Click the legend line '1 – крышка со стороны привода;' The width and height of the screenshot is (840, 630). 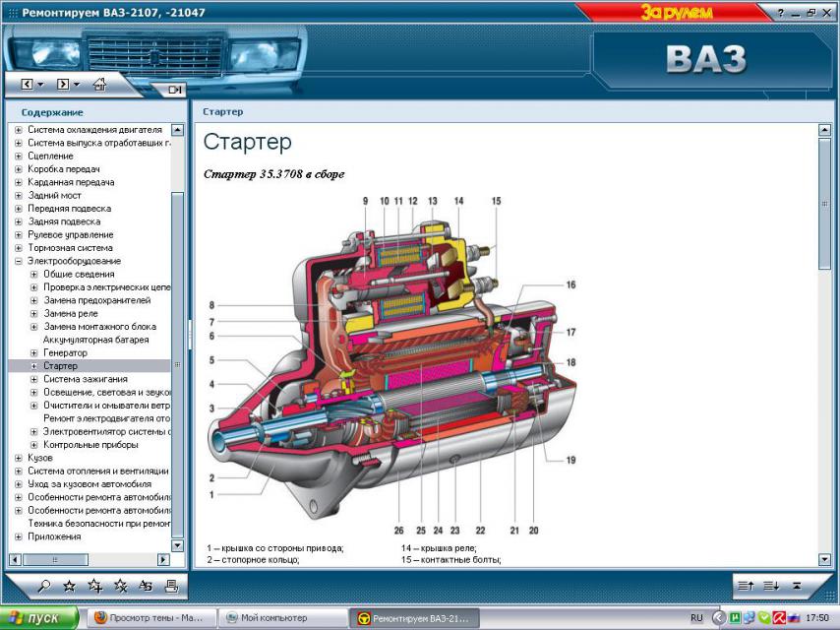[275, 548]
